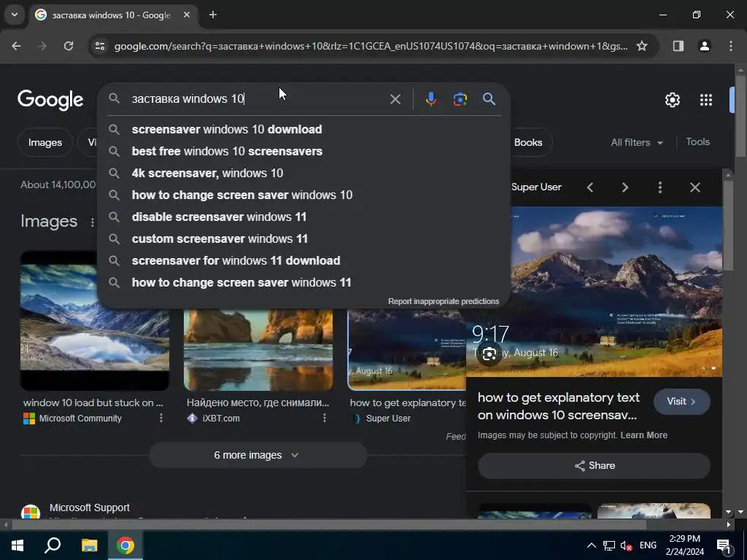Open ENG language indicator
The width and height of the screenshot is (747, 560).
[648, 545]
